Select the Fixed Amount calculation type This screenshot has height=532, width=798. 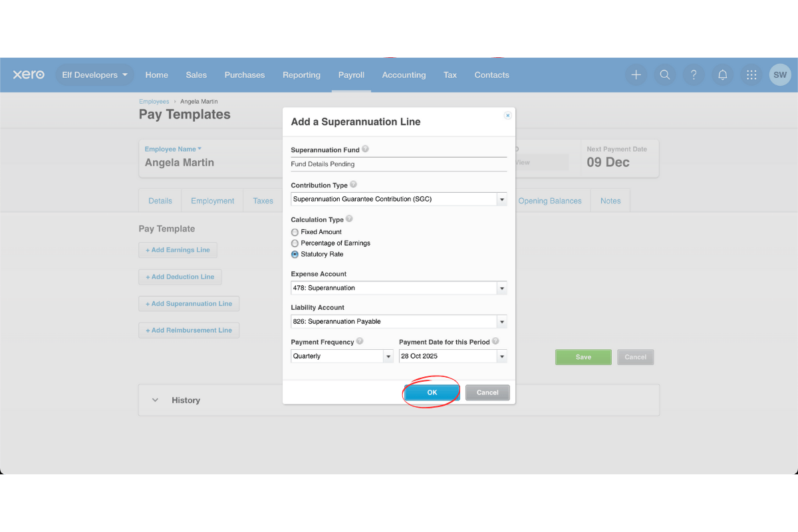pyautogui.click(x=294, y=231)
